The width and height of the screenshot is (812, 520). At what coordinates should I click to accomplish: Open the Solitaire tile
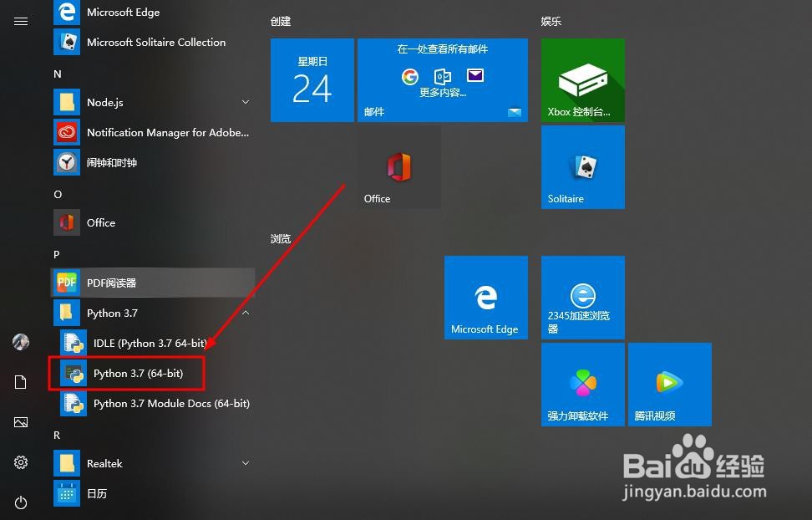(583, 167)
